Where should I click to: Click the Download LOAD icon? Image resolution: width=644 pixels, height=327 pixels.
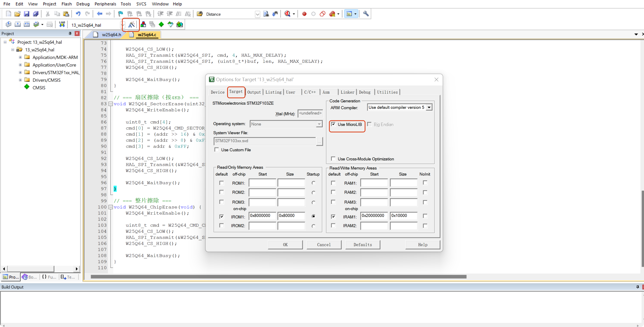(x=62, y=25)
